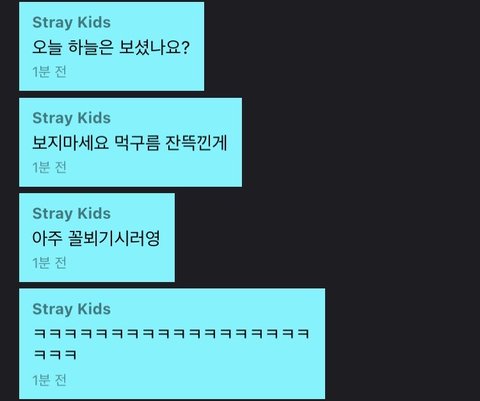Click 1분 전 timestamp under 꼴뵈기시러영 message

[x=49, y=263]
